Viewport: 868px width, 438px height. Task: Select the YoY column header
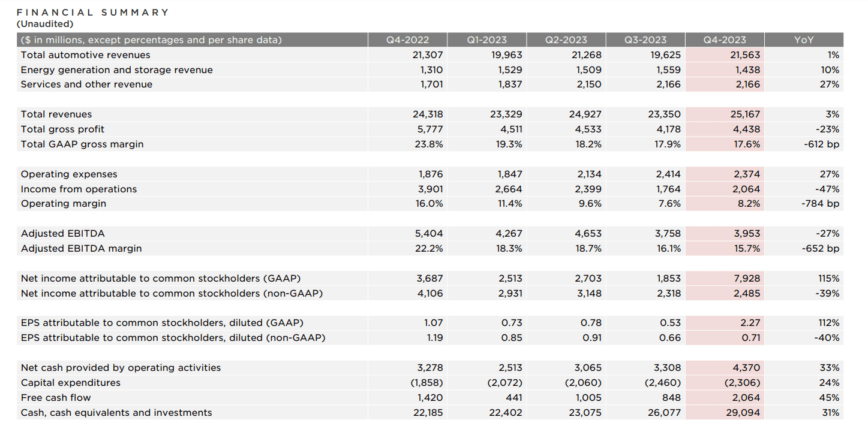point(804,40)
